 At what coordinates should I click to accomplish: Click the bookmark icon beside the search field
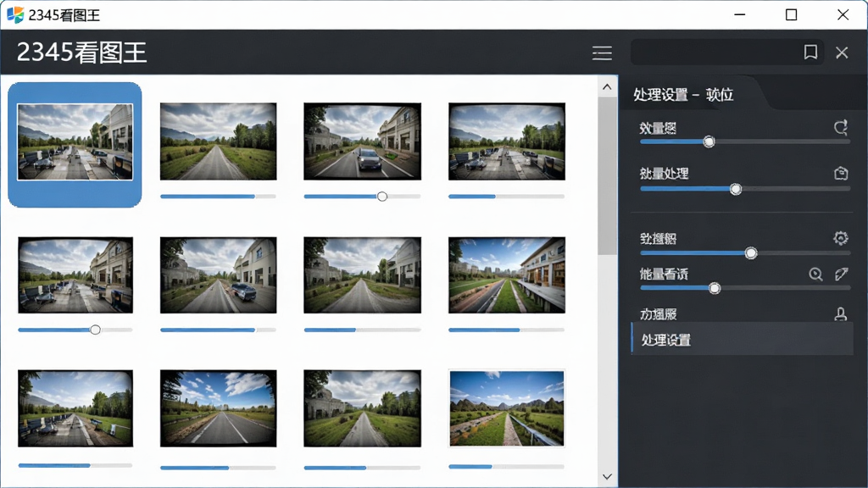point(810,53)
